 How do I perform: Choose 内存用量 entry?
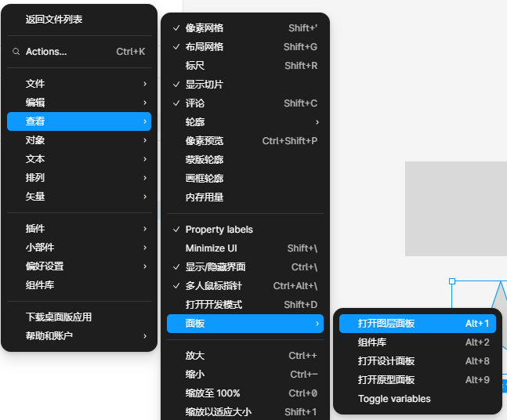(245, 197)
